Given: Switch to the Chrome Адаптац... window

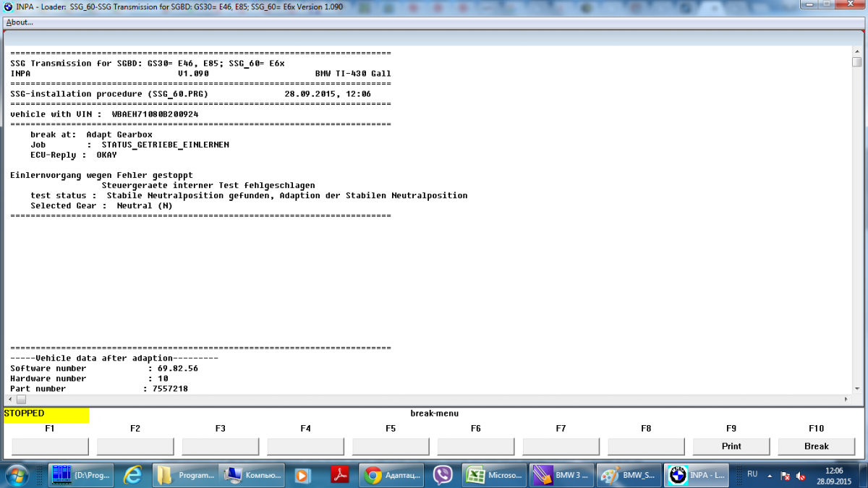Looking at the screenshot, I should (391, 476).
